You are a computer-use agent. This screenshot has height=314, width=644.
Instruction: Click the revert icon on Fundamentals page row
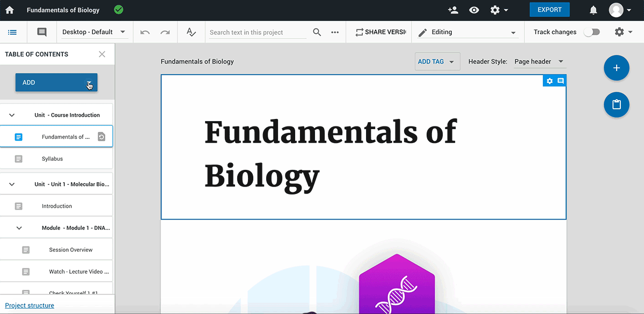(102, 137)
